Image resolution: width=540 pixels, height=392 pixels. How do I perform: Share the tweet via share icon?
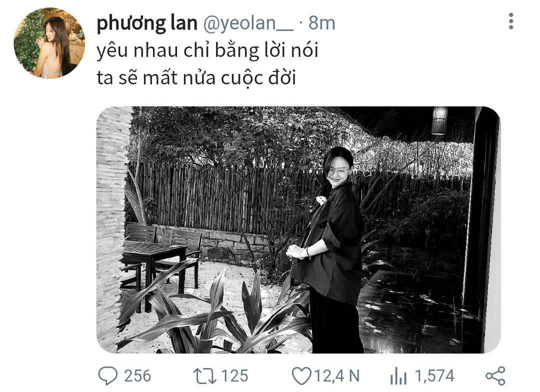click(495, 376)
